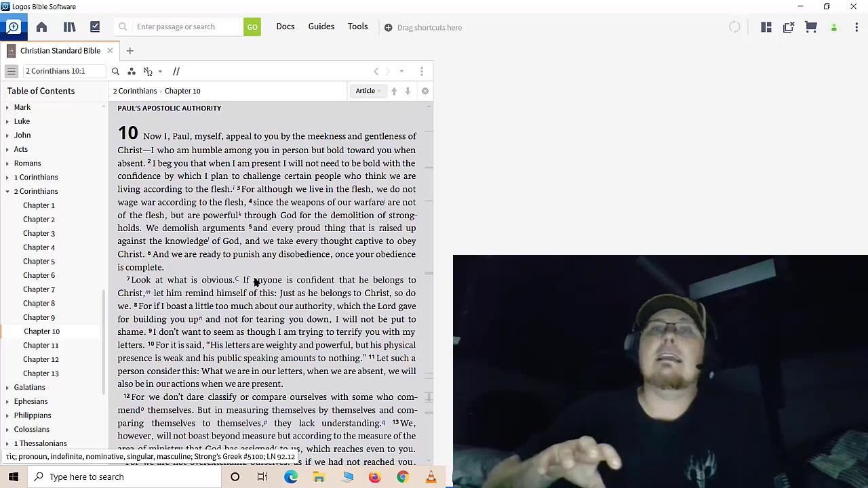Screen dimensions: 868x488
Task: Click the Windows taskbar search box
Action: point(125,477)
